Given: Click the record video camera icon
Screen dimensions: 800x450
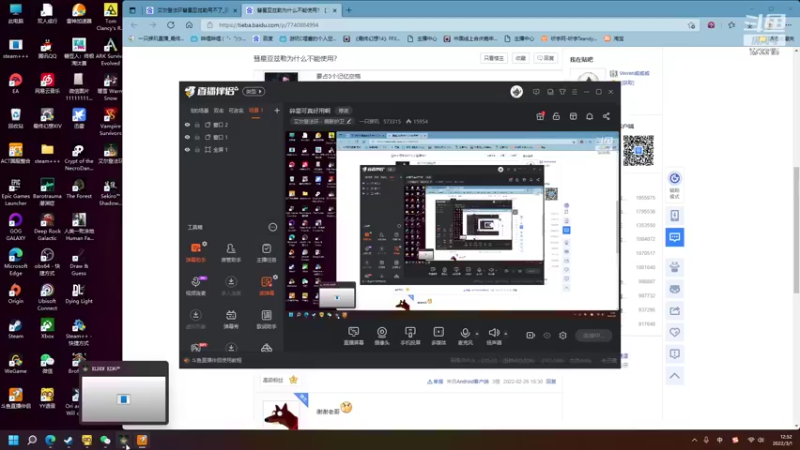Looking at the screenshot, I should 531,335.
